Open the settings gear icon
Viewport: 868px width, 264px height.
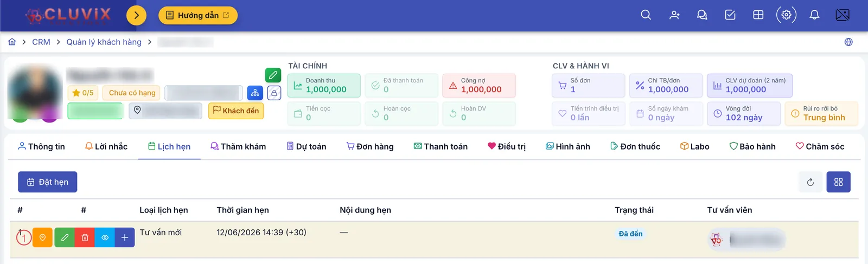[x=786, y=15]
